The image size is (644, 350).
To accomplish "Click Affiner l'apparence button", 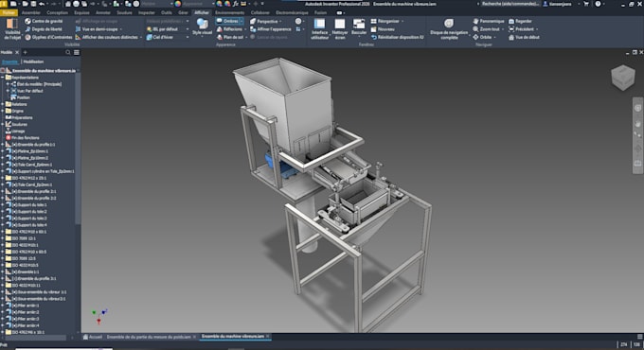I will 271,29.
